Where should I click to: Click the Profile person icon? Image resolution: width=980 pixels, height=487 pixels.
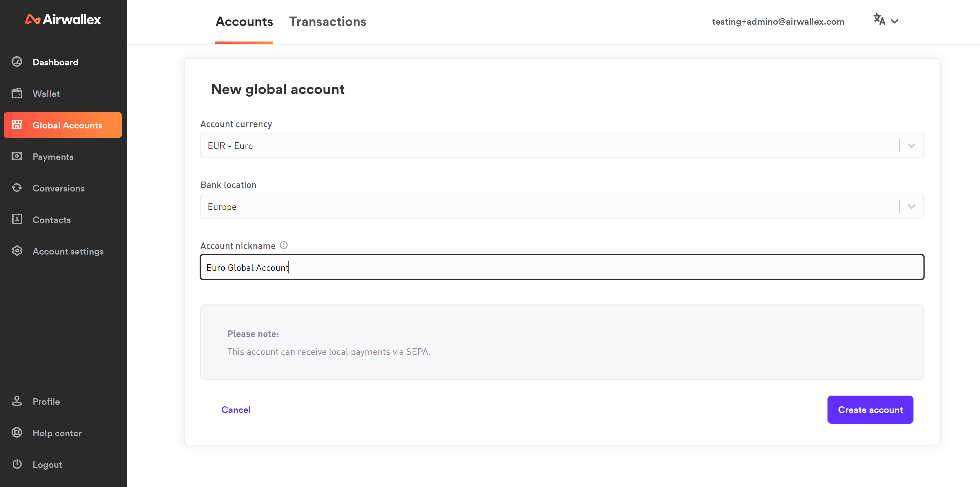click(17, 401)
